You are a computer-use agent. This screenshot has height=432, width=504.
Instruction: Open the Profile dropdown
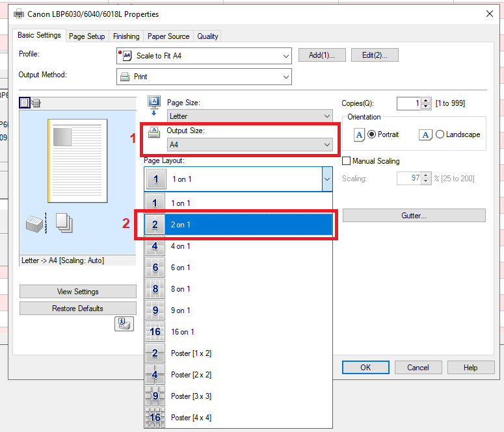pyautogui.click(x=204, y=56)
